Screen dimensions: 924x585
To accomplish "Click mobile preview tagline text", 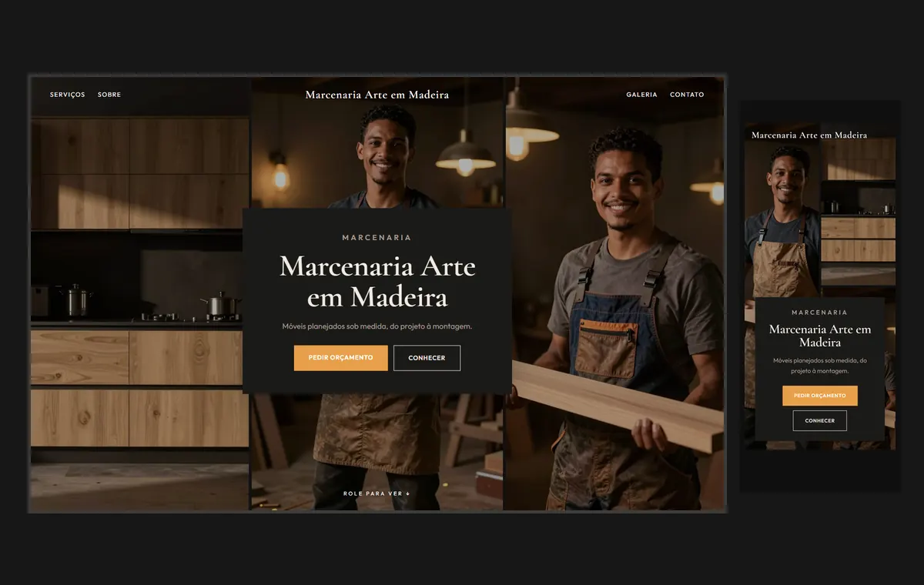I will coord(820,366).
